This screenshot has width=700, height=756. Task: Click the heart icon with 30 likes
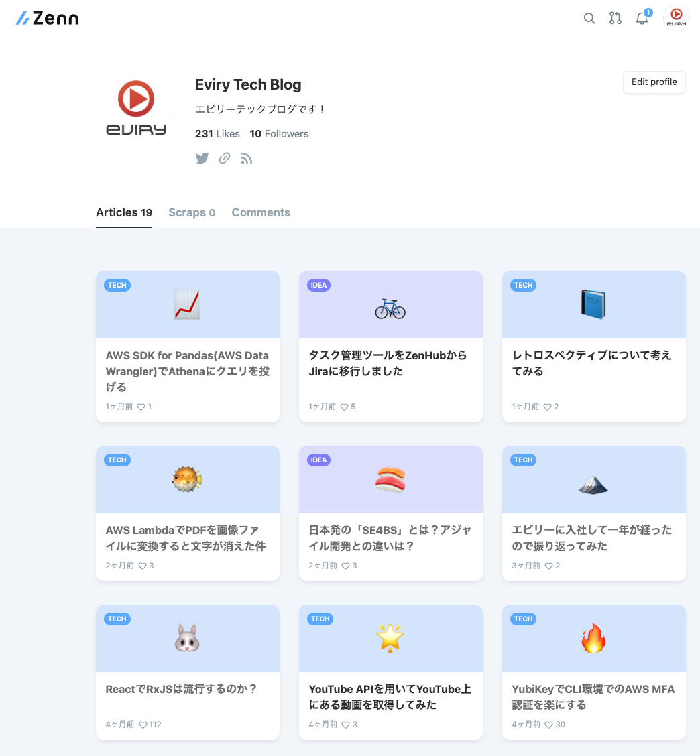pos(548,724)
